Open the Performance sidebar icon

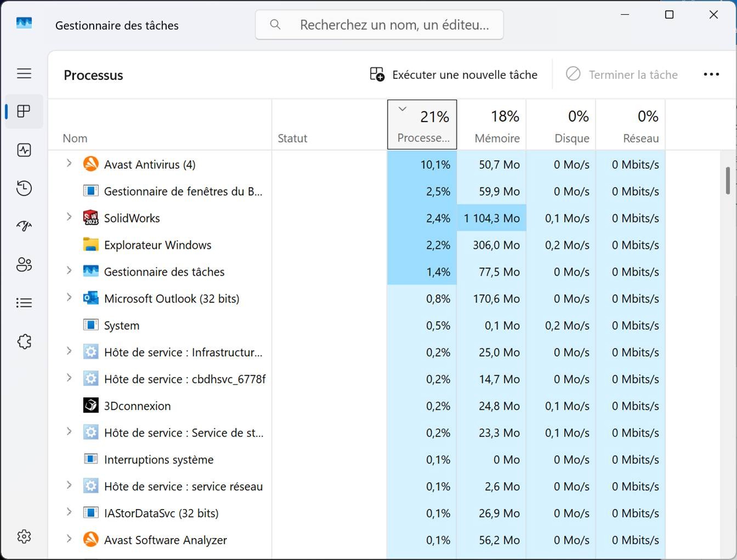[24, 150]
